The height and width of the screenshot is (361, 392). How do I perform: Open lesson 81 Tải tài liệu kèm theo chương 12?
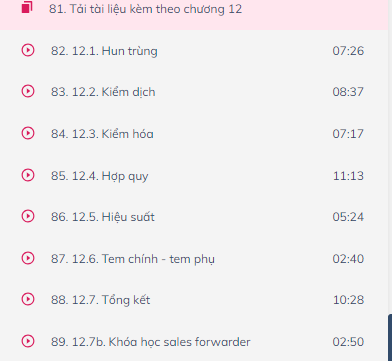(145, 9)
